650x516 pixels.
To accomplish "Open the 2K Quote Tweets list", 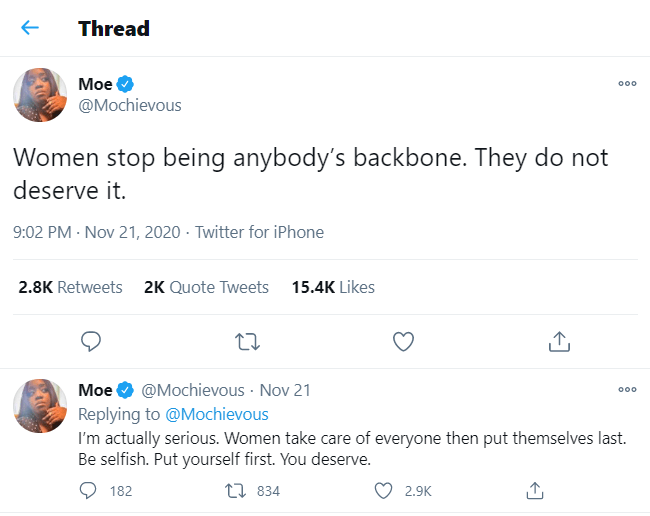I will click(206, 287).
